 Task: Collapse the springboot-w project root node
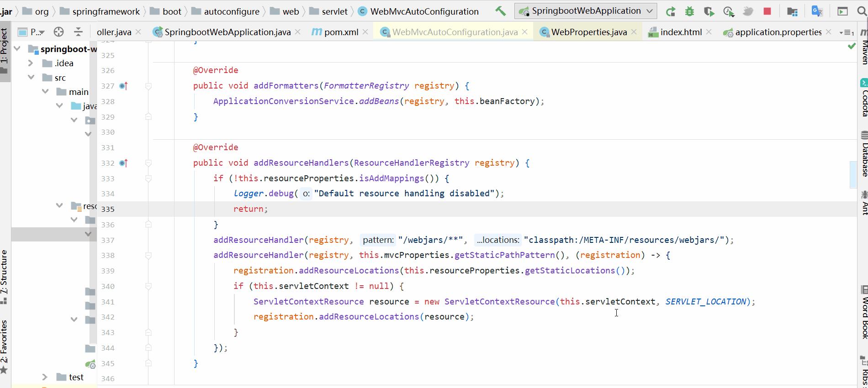coord(17,48)
